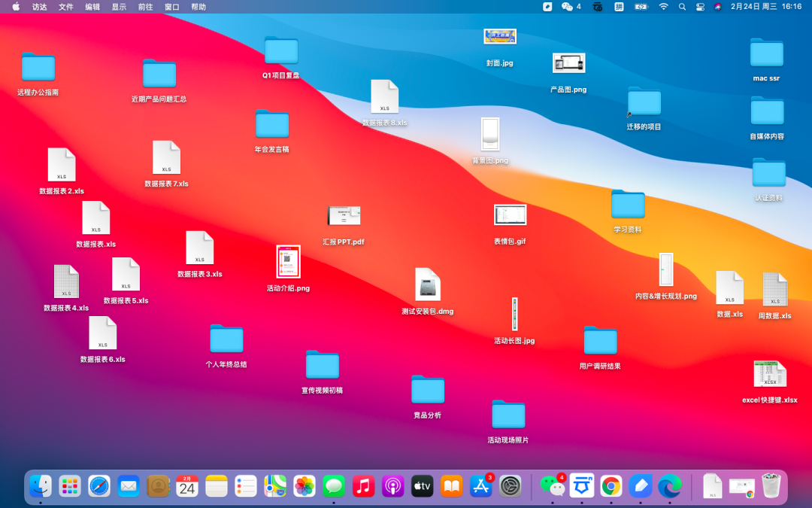812x508 pixels.
Task: Open Messages app in the Dock
Action: [x=334, y=486]
